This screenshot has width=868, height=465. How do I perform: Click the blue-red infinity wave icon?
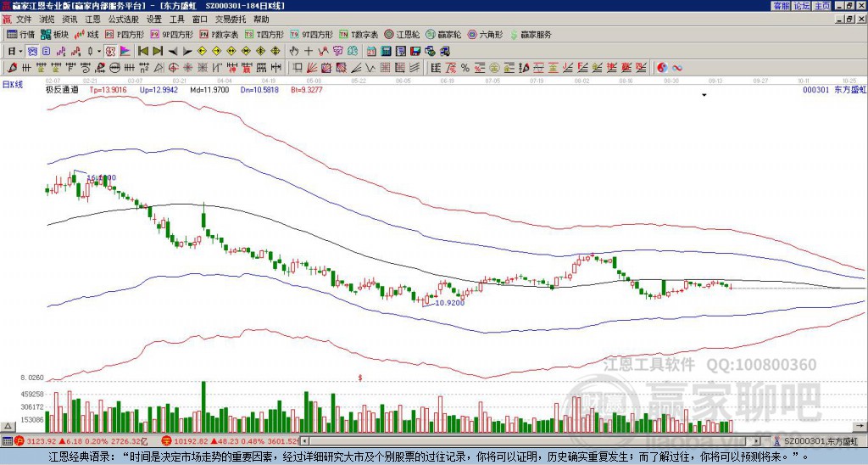676,68
